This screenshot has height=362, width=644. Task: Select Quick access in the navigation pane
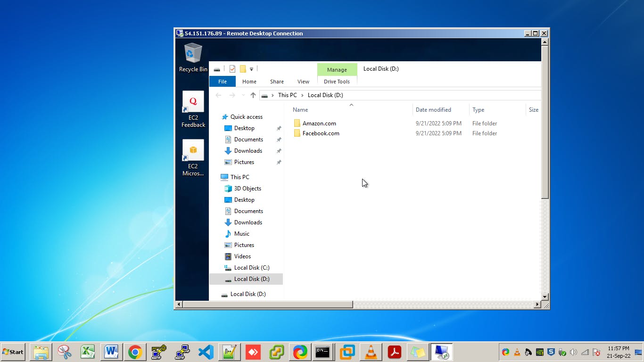[246, 117]
